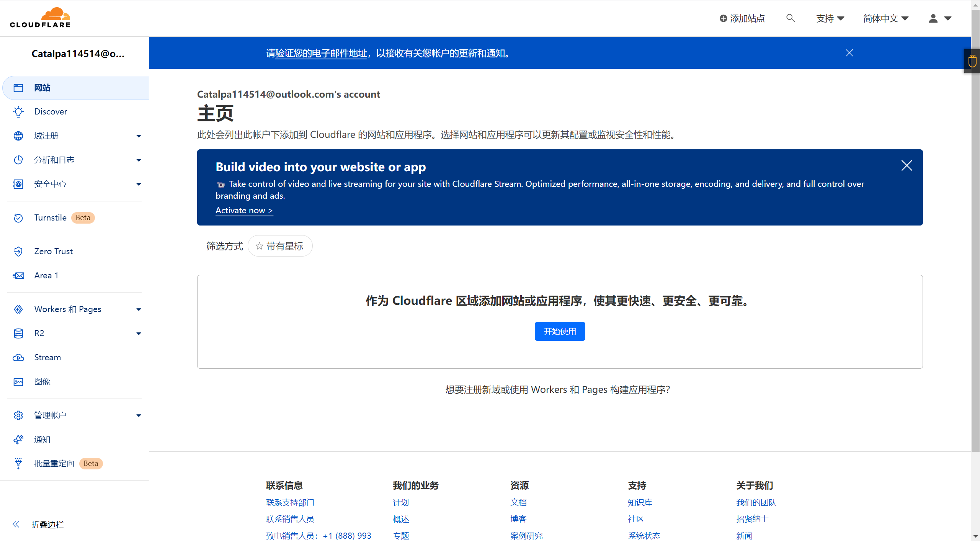
Task: Toggle the 带有星标 starred filter
Action: point(280,246)
